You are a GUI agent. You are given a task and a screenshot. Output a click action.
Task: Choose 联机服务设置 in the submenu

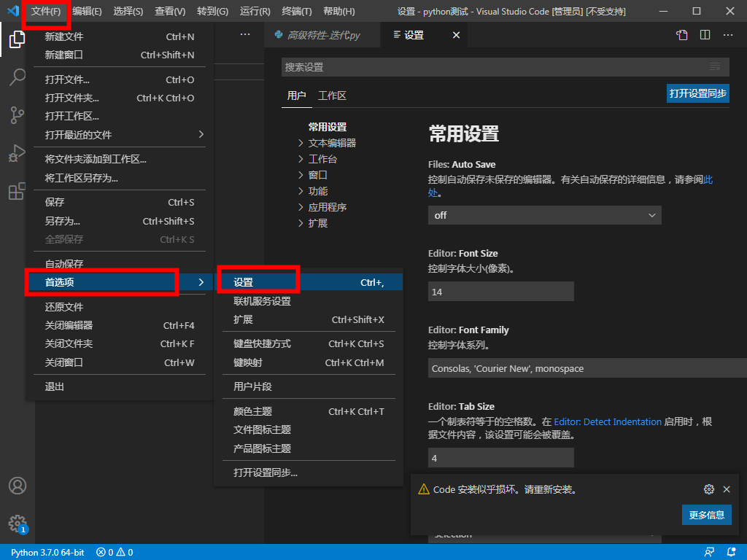click(309, 301)
